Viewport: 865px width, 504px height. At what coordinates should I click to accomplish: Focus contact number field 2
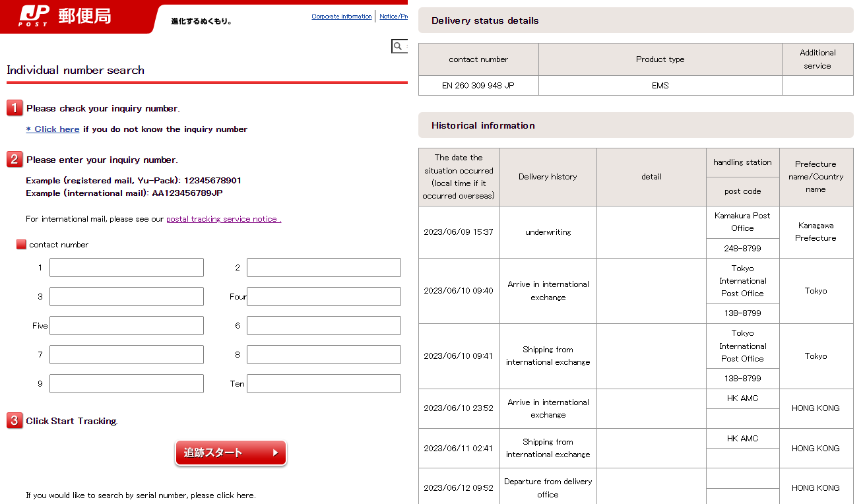pos(324,267)
